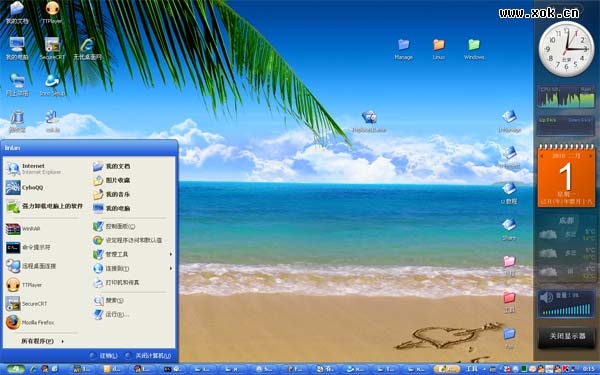
Task: Open the analog clock gadget
Action: tap(566, 49)
